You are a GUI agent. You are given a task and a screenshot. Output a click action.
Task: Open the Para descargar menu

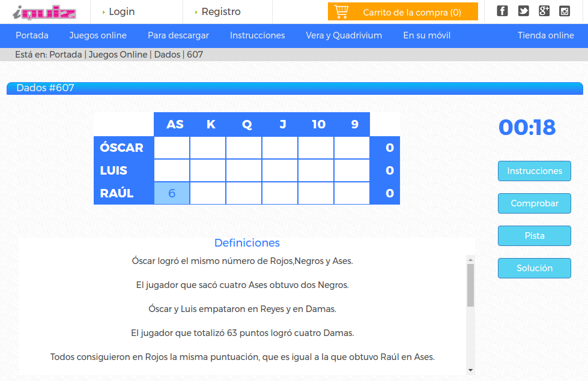pyautogui.click(x=178, y=35)
